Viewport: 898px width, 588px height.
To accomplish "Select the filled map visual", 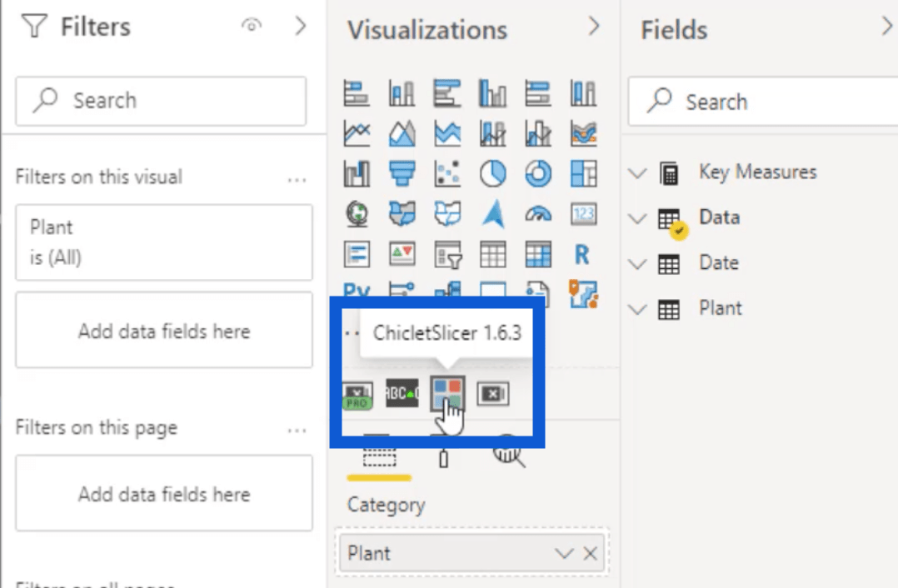I will (x=402, y=214).
